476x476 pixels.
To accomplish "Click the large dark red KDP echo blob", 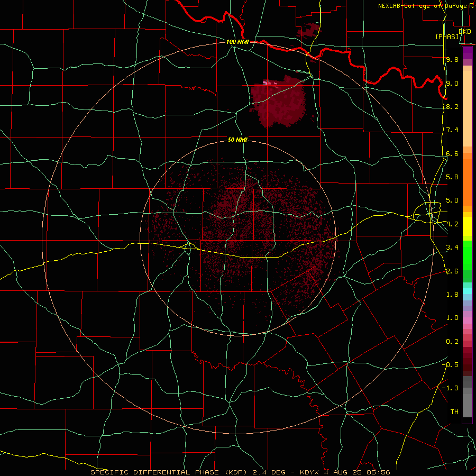I will tap(279, 102).
